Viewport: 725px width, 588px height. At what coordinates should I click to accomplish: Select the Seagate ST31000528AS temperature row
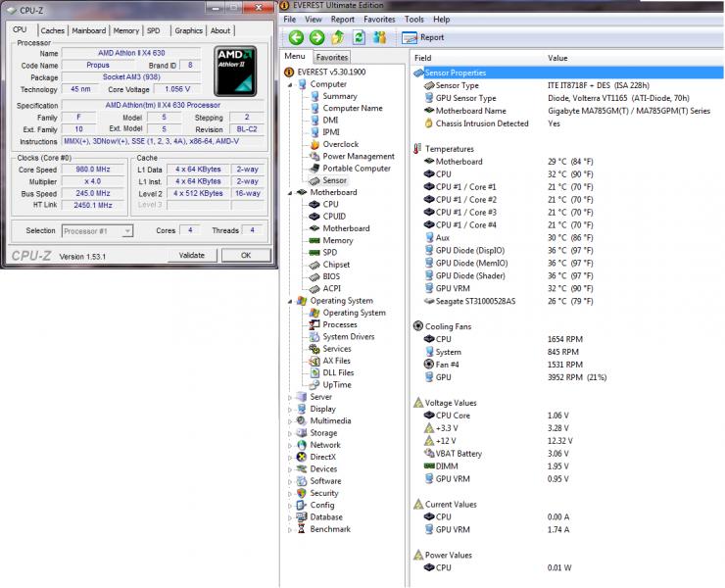click(568, 301)
